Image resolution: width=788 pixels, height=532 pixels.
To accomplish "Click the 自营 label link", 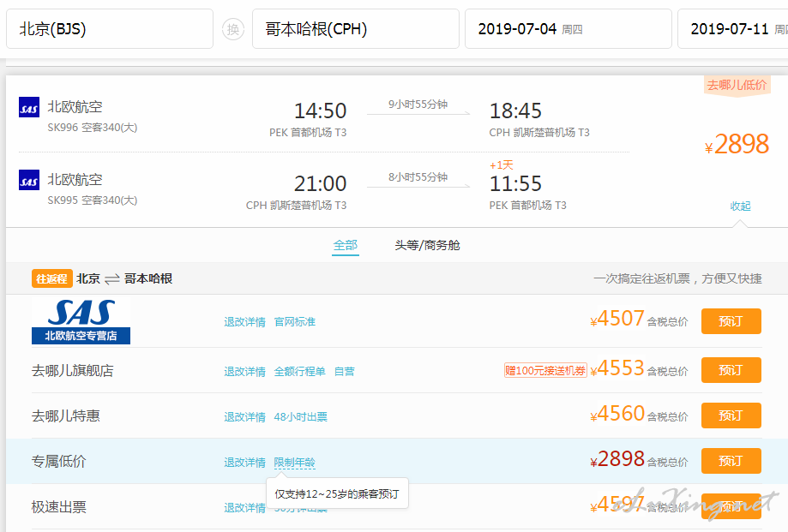I will click(x=344, y=372).
